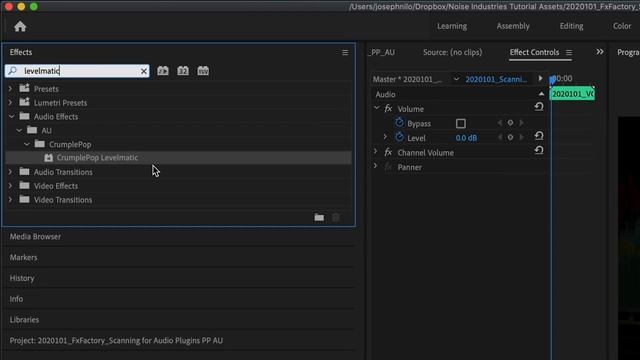Reset the Volume effect
The image size is (640, 360).
coord(539,107)
